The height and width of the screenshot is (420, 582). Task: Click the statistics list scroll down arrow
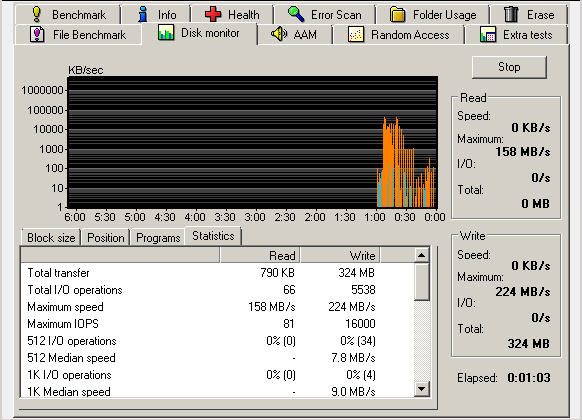[x=422, y=389]
